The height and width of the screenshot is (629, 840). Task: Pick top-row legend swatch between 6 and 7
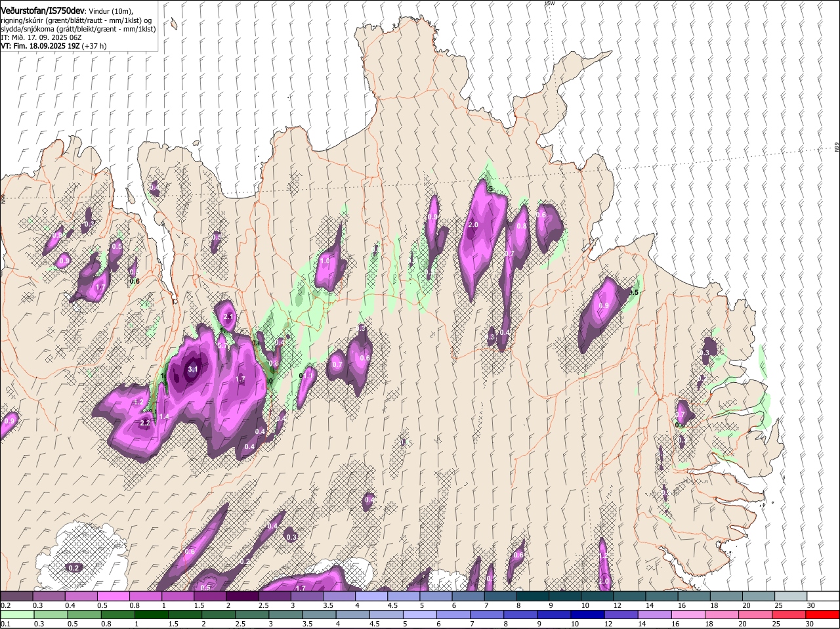coord(468,596)
